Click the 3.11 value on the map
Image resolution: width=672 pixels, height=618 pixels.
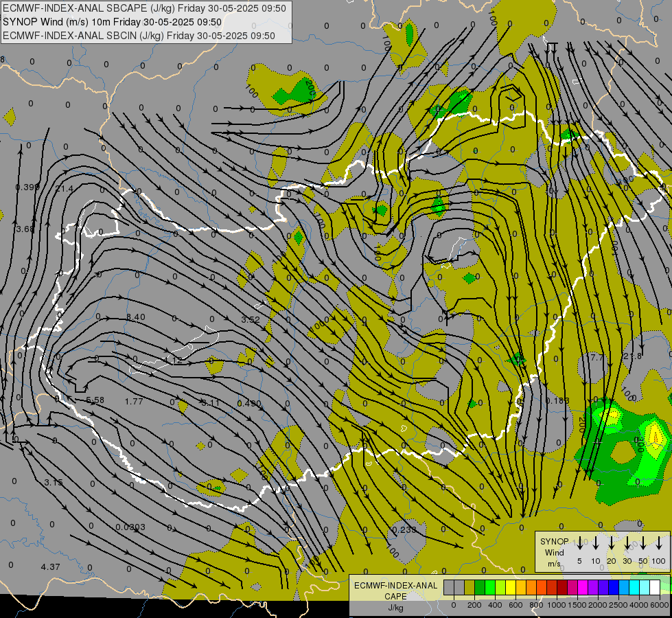pyautogui.click(x=211, y=402)
